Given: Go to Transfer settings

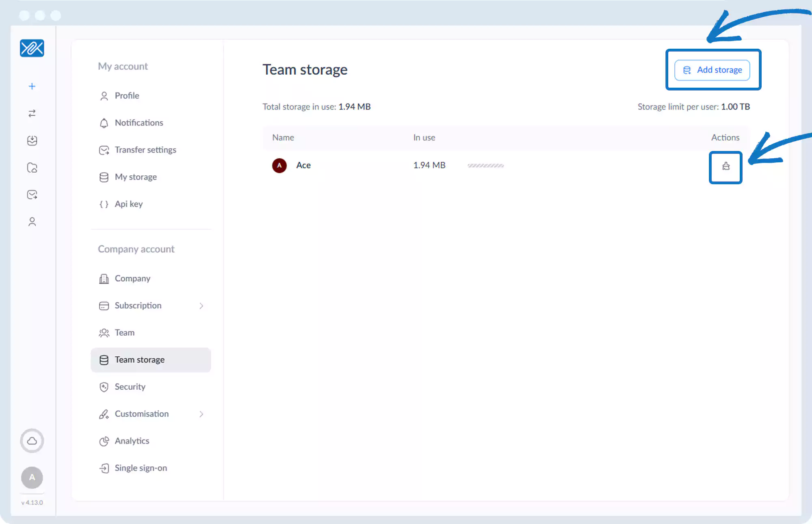Looking at the screenshot, I should [145, 150].
